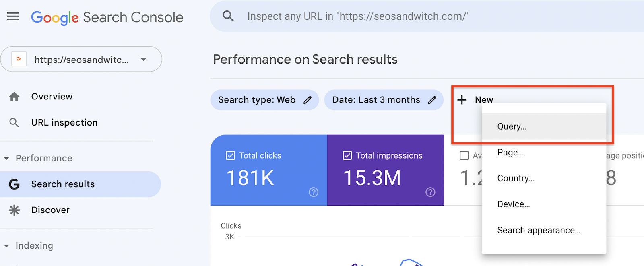Toggle the Total impressions checkbox
644x266 pixels.
tap(347, 155)
